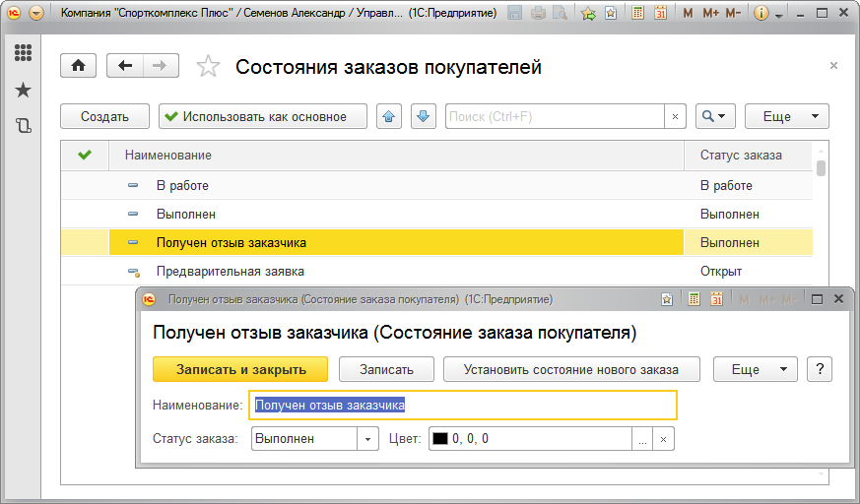Expand 'Статус заказа' dropdown arrow

(367, 439)
